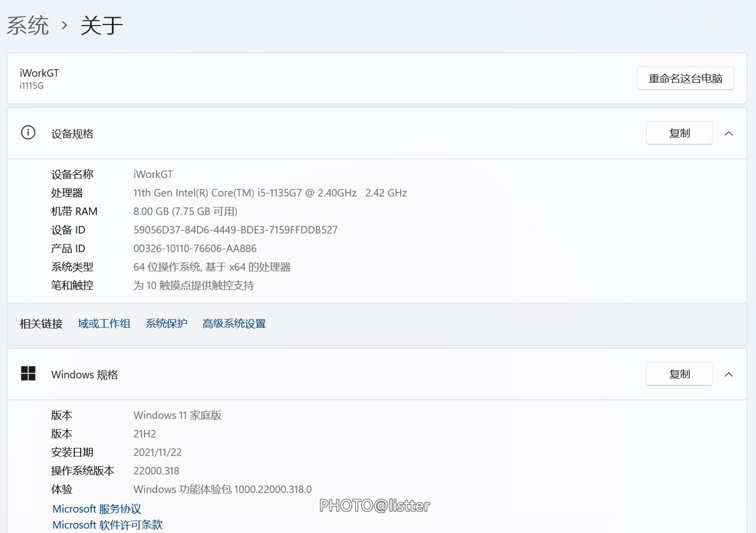This screenshot has height=533, width=756.
Task: Click the device ID value text
Action: tap(235, 230)
